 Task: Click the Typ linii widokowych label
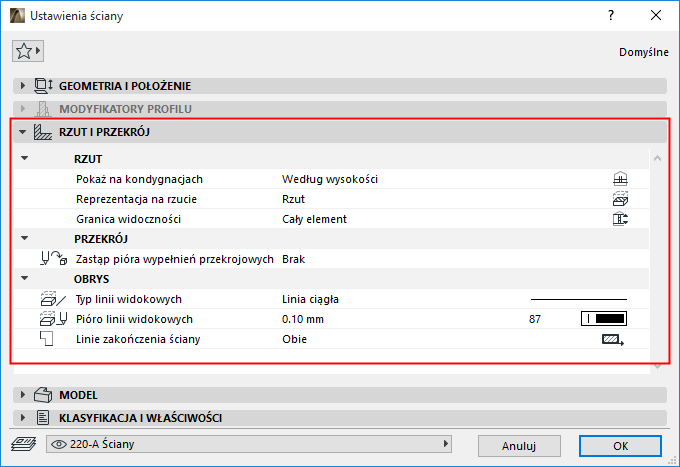coord(128,299)
